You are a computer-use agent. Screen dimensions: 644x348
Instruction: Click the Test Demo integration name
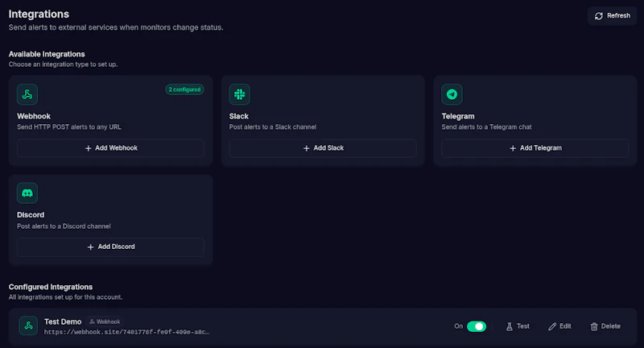pyautogui.click(x=63, y=321)
